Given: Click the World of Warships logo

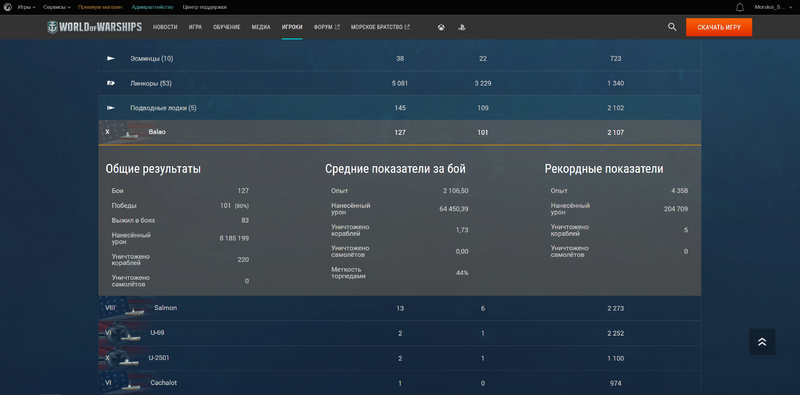Looking at the screenshot, I should tap(94, 27).
